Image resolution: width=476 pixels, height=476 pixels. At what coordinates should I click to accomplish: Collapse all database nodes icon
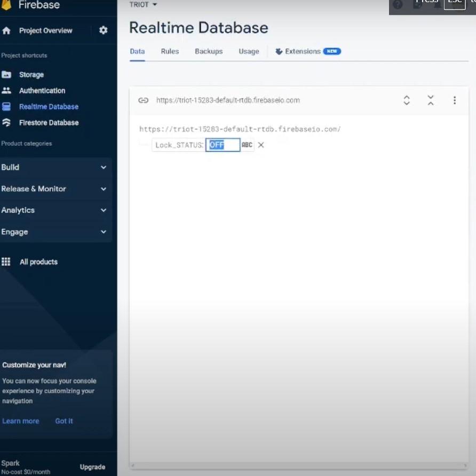click(431, 100)
